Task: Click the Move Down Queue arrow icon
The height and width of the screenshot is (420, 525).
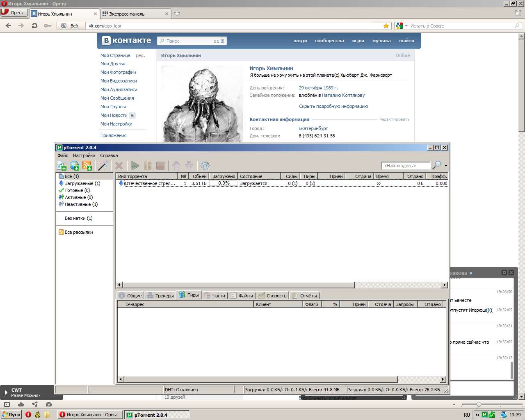Action: click(x=189, y=165)
